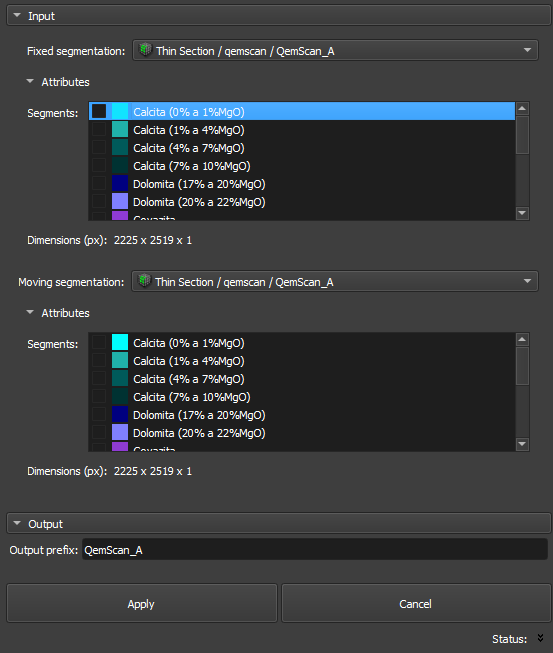Click down arrow of Fixed segments scrollbar
This screenshot has height=653, width=553.
(x=522, y=213)
